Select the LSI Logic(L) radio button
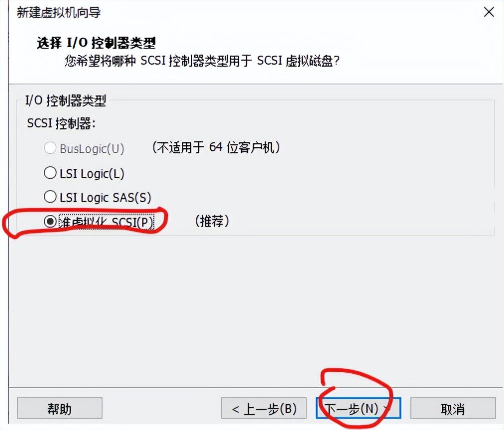Image resolution: width=504 pixels, height=430 pixels. 50,173
